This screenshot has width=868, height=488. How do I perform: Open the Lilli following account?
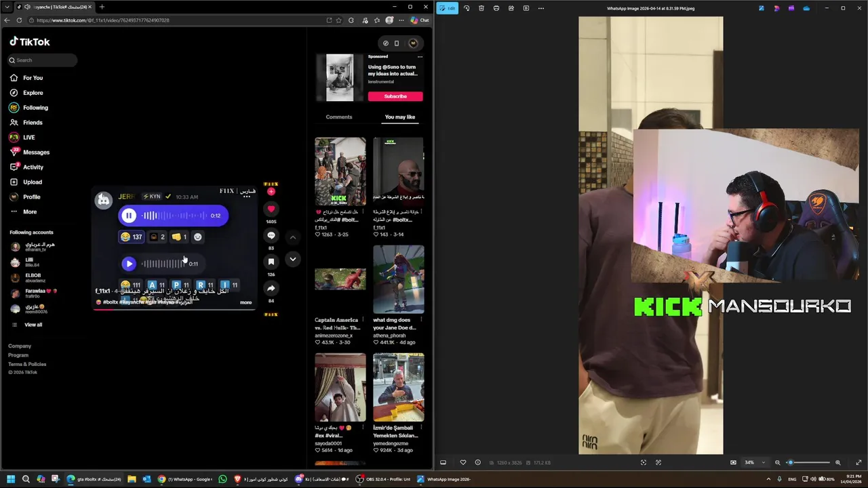pyautogui.click(x=29, y=262)
